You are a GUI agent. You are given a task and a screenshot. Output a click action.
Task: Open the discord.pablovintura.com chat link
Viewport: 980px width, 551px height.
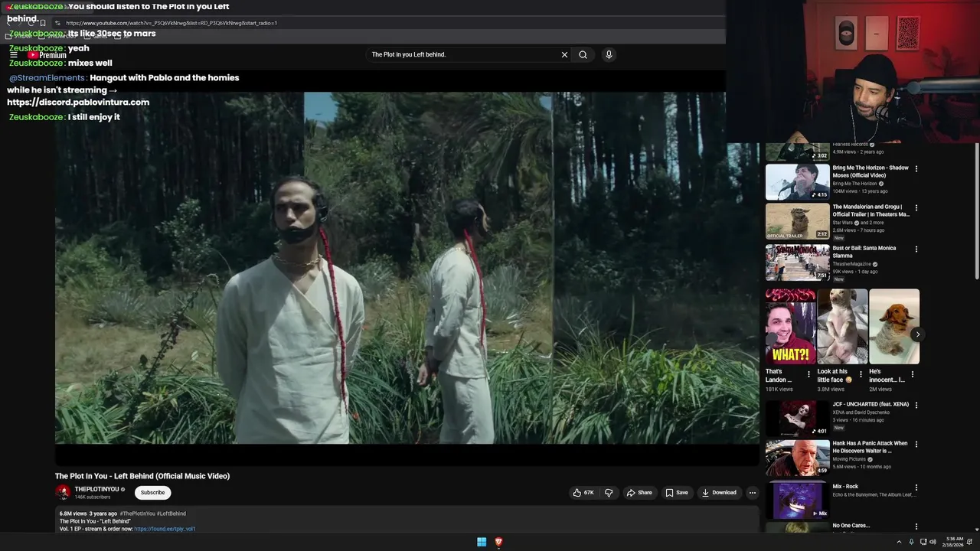tap(78, 102)
